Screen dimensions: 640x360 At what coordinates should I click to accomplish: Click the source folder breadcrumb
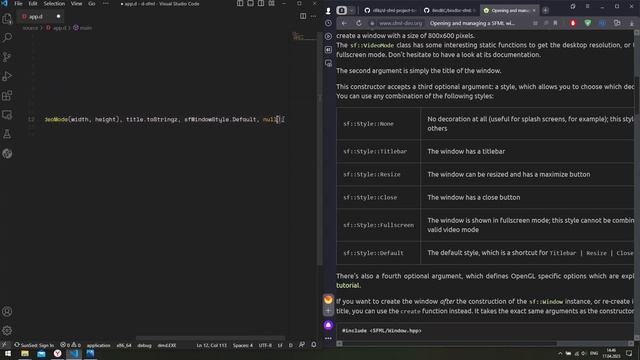30,28
